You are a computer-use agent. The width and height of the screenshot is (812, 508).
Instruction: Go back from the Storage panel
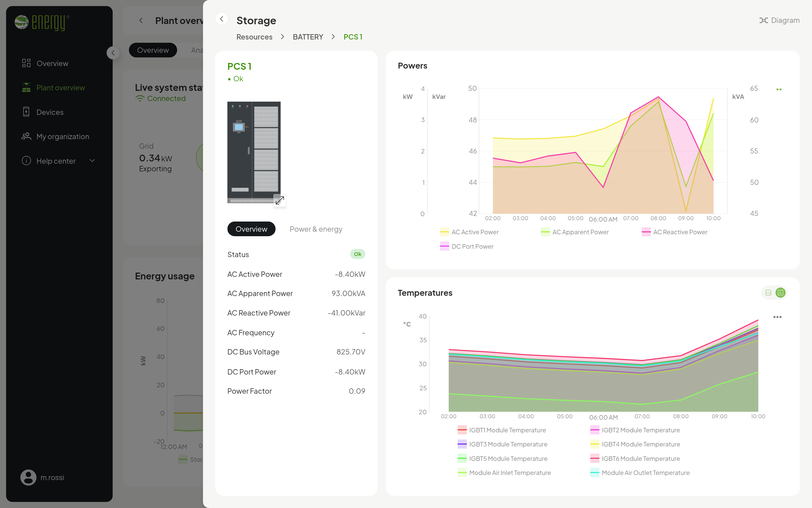221,19
